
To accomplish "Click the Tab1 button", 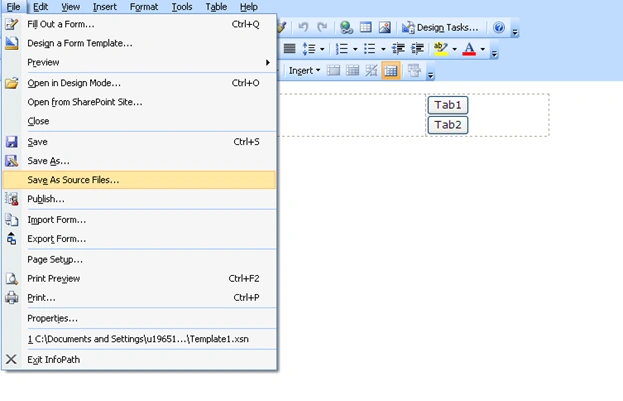I will [x=448, y=105].
